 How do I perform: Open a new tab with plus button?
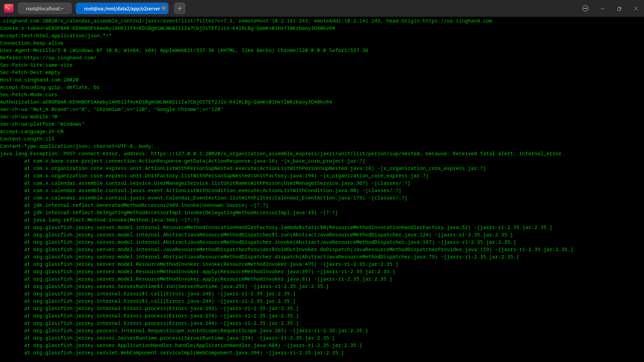180,8
